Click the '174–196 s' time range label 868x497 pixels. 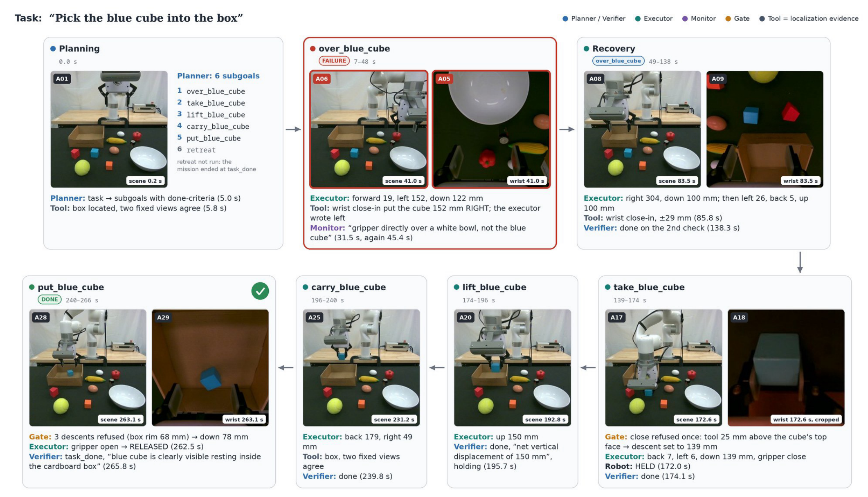[x=479, y=300]
